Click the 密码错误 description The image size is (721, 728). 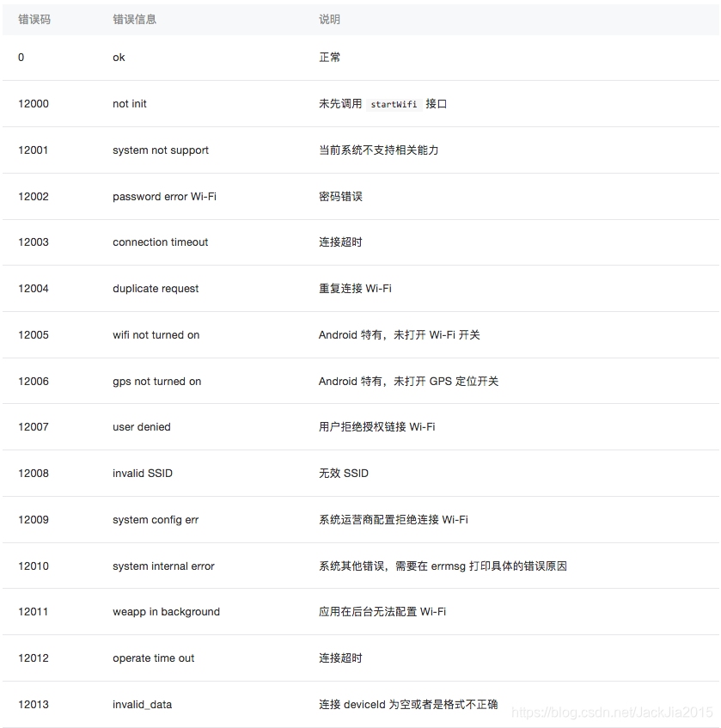[341, 197]
